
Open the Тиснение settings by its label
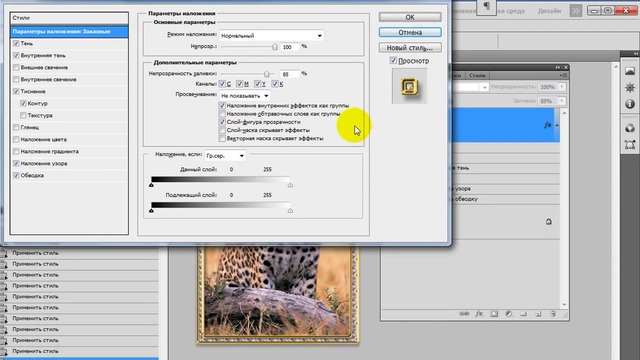(33, 91)
